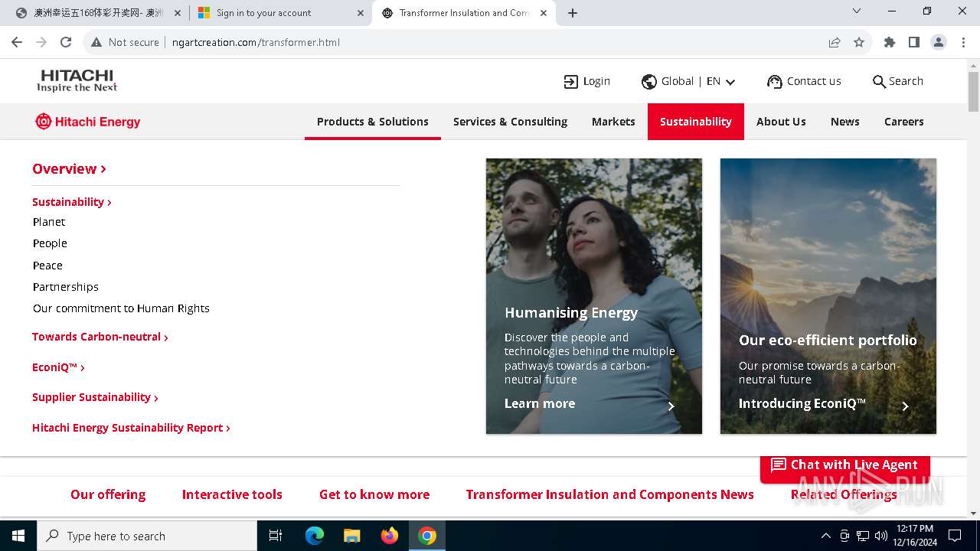Switch to the first Chinese-titled browser tab
980x551 pixels.
pyautogui.click(x=99, y=13)
